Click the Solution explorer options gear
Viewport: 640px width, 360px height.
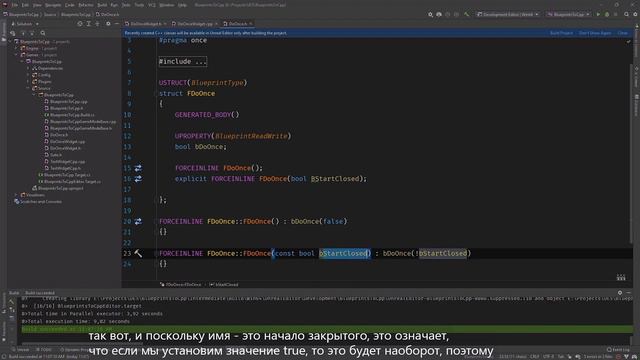[x=108, y=24]
